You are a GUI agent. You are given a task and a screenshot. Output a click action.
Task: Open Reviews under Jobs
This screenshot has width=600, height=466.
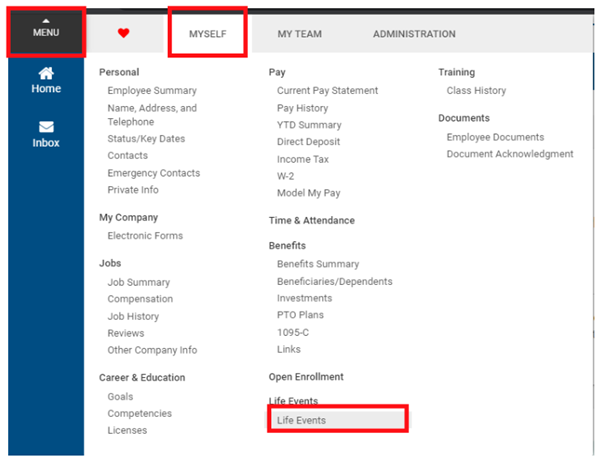[x=126, y=333]
